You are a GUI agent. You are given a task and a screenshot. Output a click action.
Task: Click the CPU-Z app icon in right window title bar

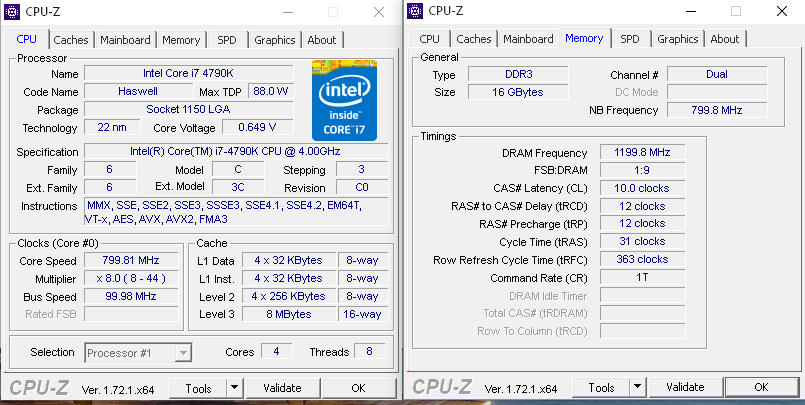pyautogui.click(x=415, y=10)
